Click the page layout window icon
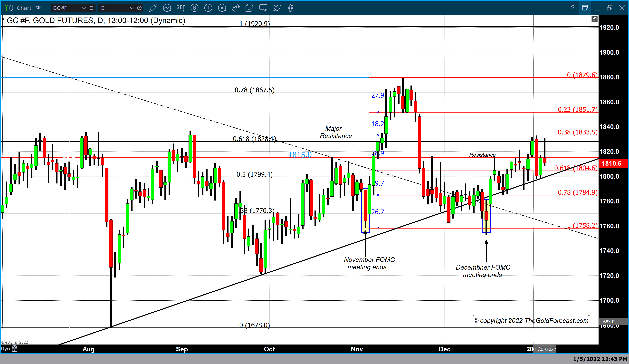 point(585,8)
